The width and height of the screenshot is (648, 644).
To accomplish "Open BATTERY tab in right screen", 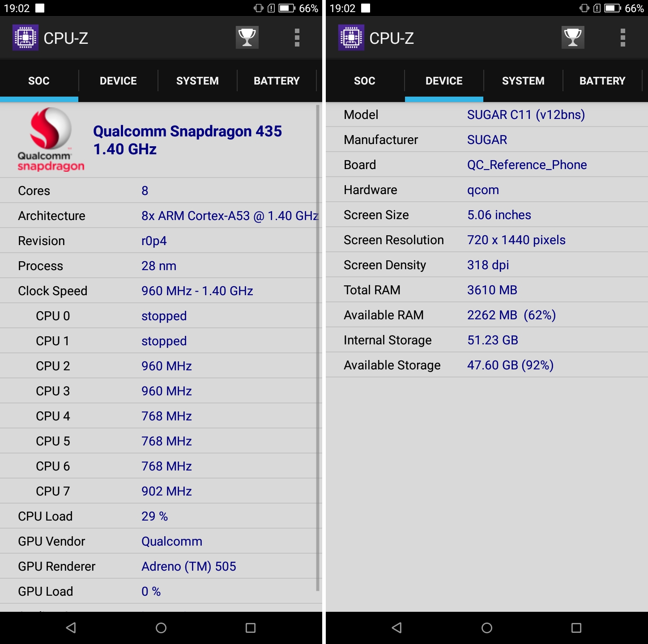I will 602,81.
